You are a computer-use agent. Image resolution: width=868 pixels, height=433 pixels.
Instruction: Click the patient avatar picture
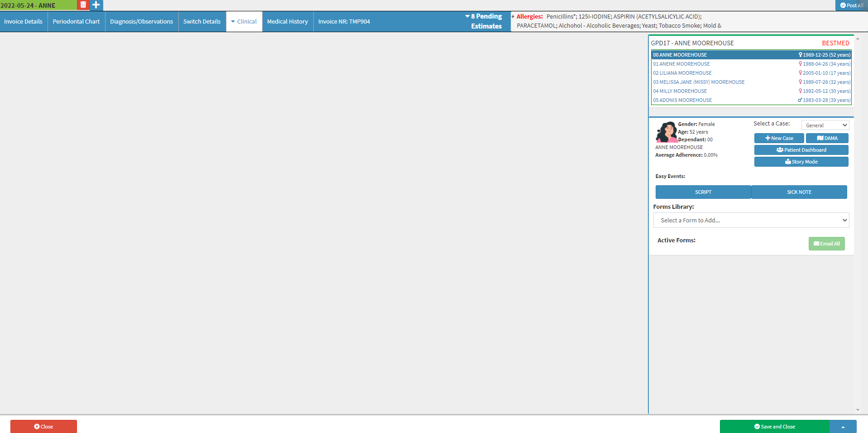666,132
